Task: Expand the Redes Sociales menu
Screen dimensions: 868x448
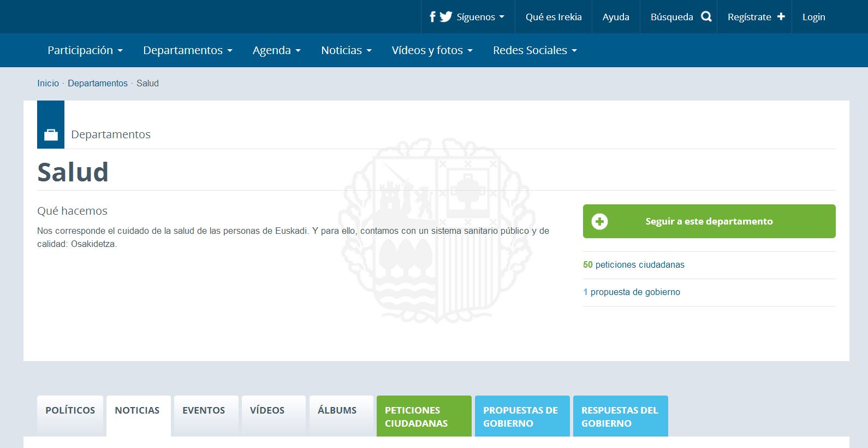Action: tap(534, 50)
